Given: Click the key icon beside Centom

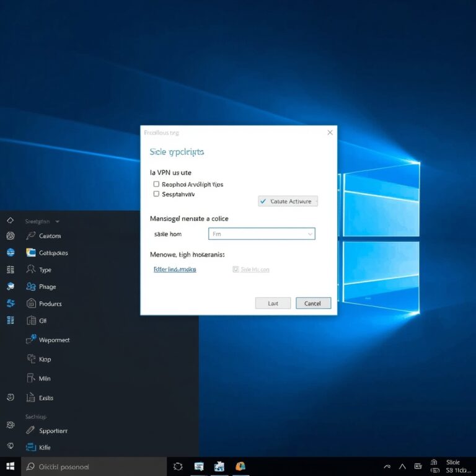Looking at the screenshot, I should 30,236.
